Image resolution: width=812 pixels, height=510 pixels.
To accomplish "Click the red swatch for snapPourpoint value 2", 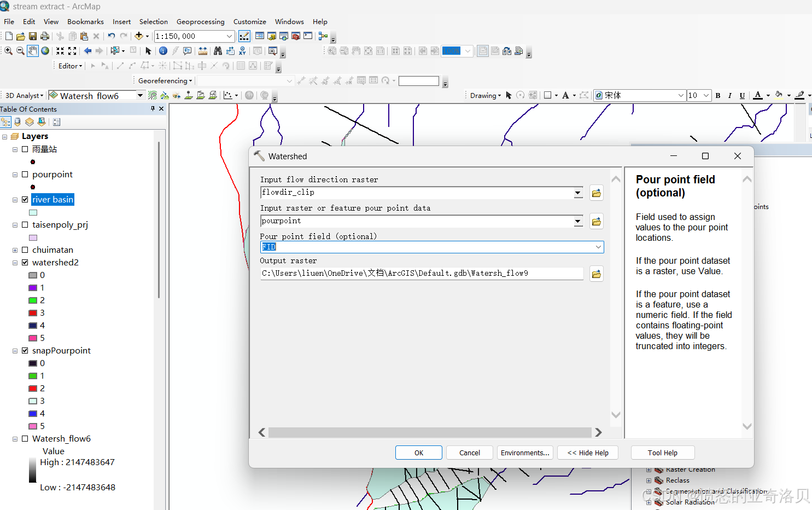I will click(33, 389).
